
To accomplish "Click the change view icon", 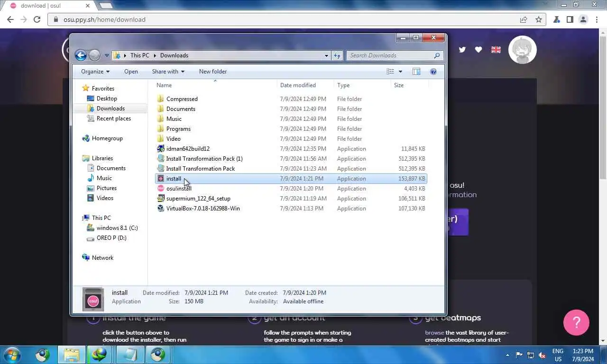I will [x=390, y=72].
